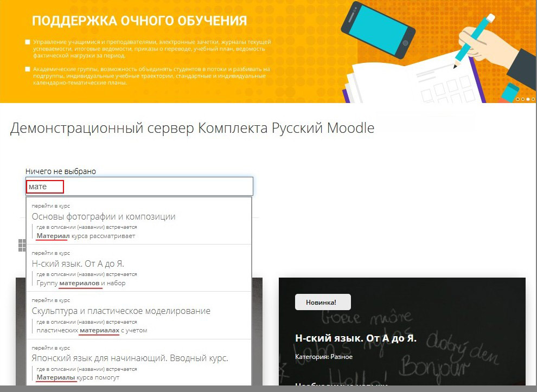Screen dimensions: 537x392
Task: Open the 'Категория: Разное' category link
Action: pos(324,357)
